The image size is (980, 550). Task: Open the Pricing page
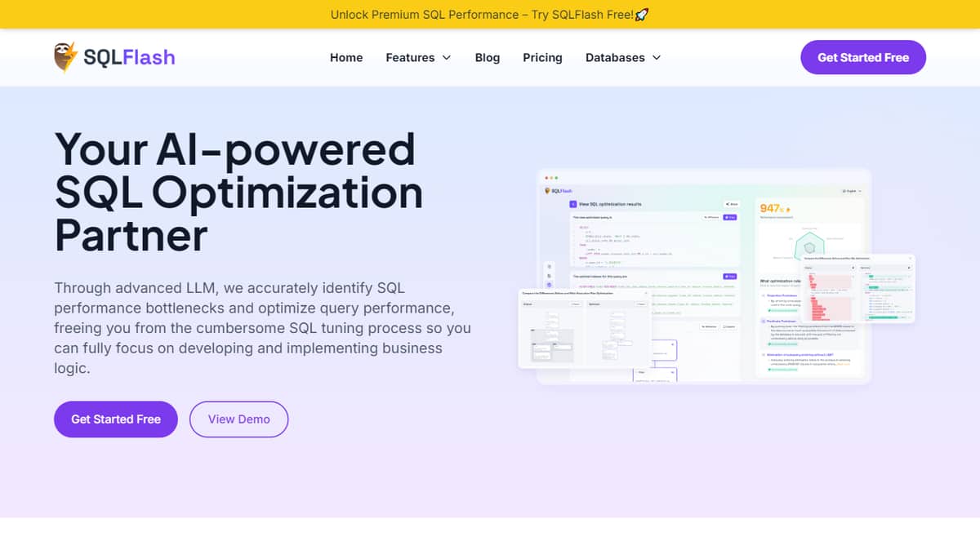tap(542, 57)
